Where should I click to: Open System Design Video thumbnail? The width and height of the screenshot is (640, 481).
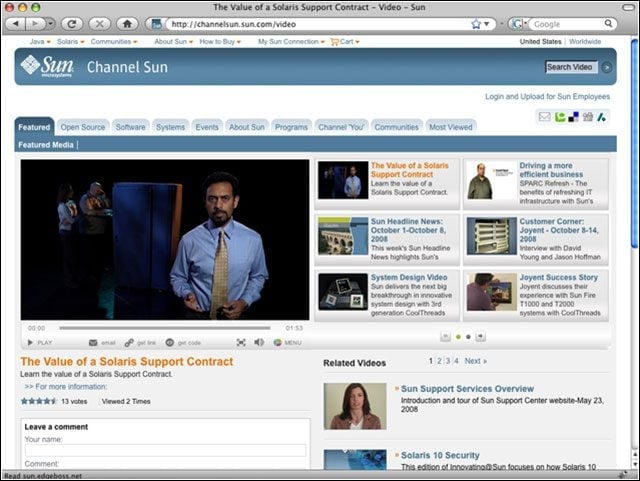click(343, 292)
